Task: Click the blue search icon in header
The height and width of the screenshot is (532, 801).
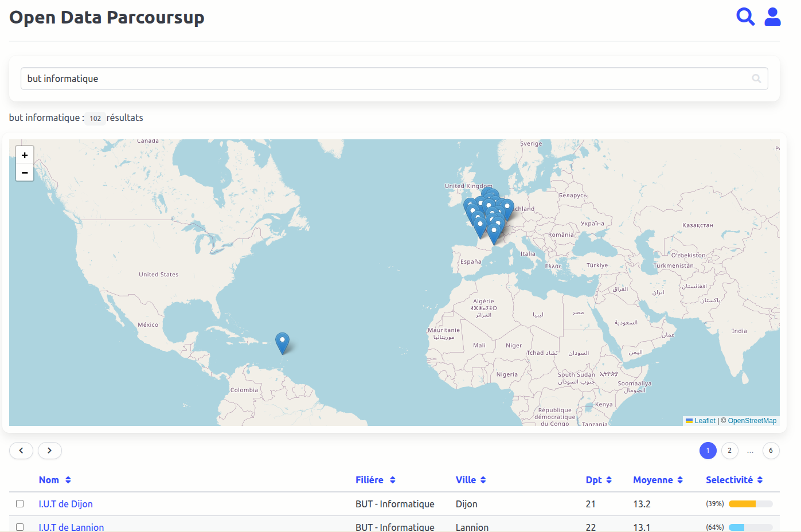Action: pyautogui.click(x=745, y=17)
